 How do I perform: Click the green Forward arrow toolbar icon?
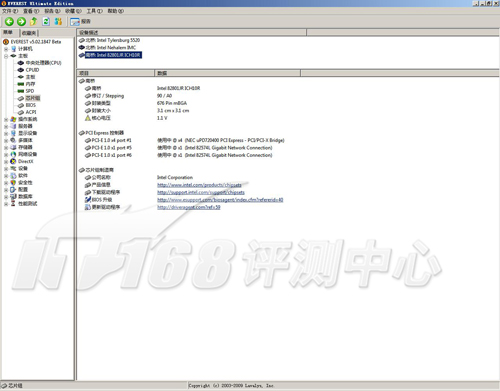(21, 22)
